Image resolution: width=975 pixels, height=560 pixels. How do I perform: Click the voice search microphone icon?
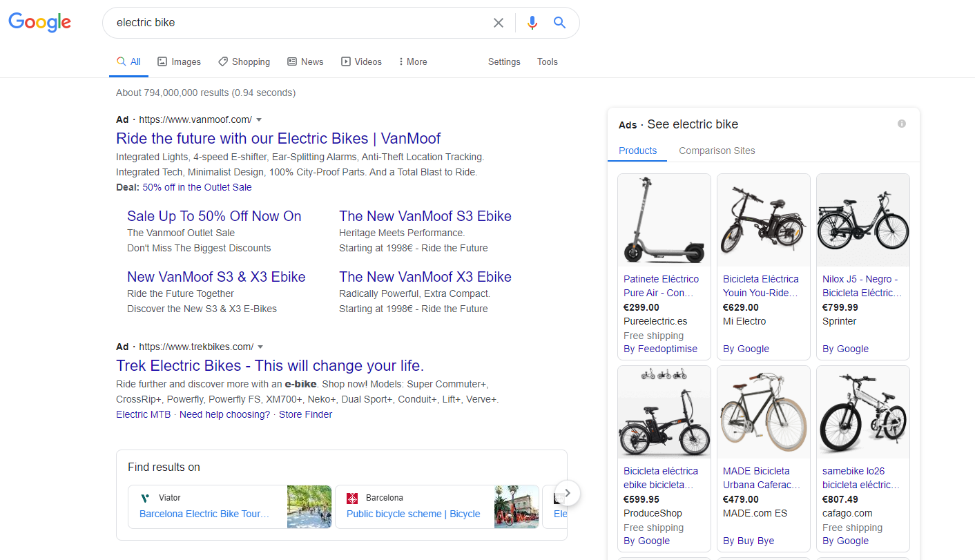pos(532,23)
